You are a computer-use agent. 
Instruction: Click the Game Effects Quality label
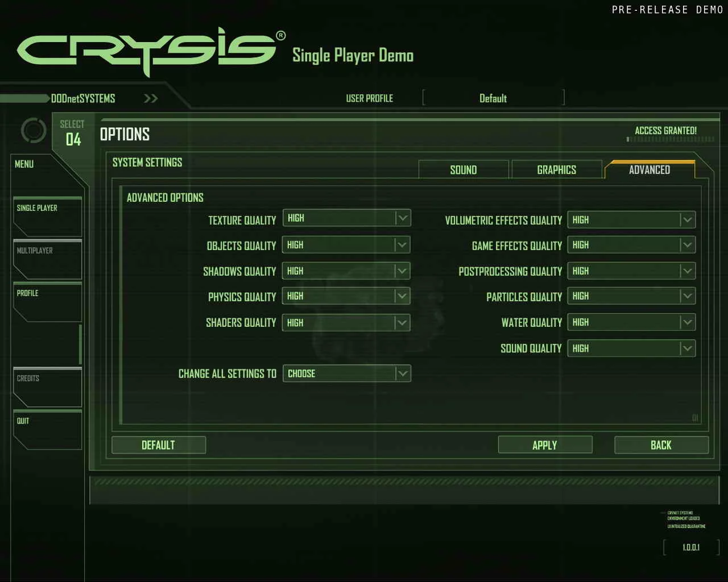(517, 246)
